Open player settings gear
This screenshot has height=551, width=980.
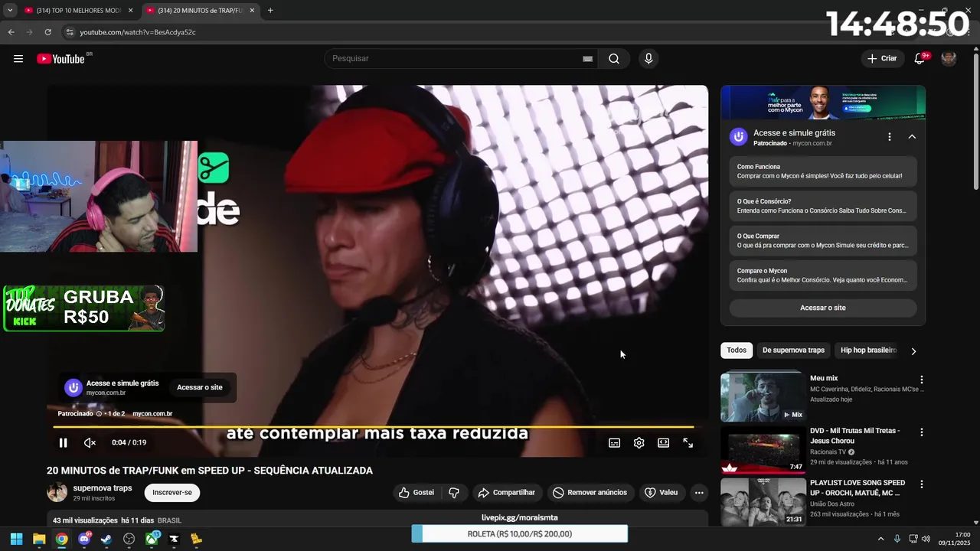639,442
